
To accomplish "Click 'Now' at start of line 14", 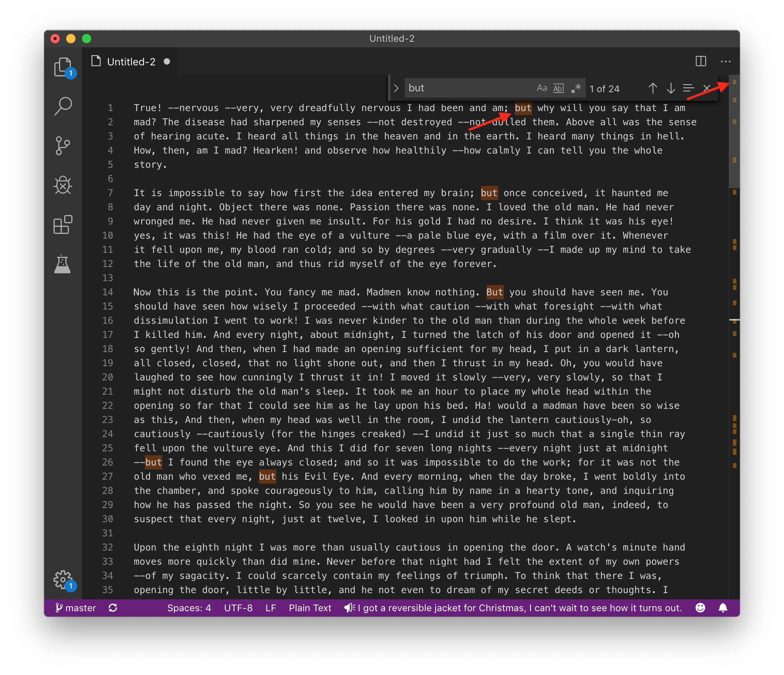I will (142, 292).
